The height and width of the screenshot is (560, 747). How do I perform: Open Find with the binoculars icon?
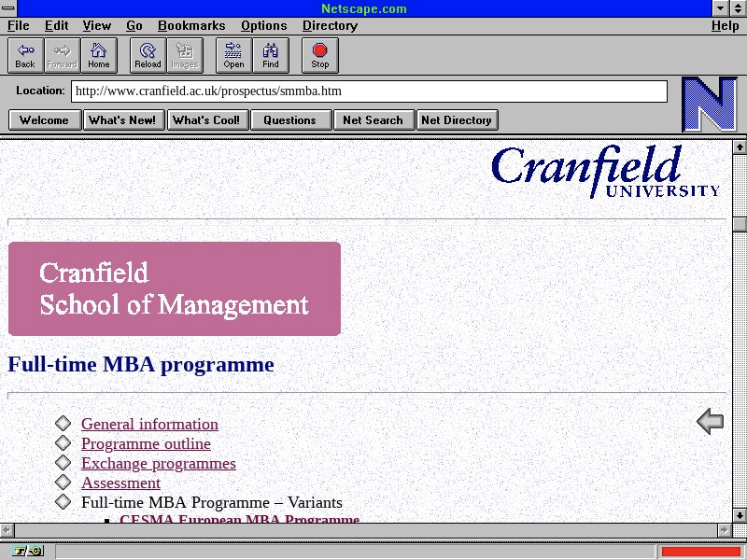pos(271,56)
